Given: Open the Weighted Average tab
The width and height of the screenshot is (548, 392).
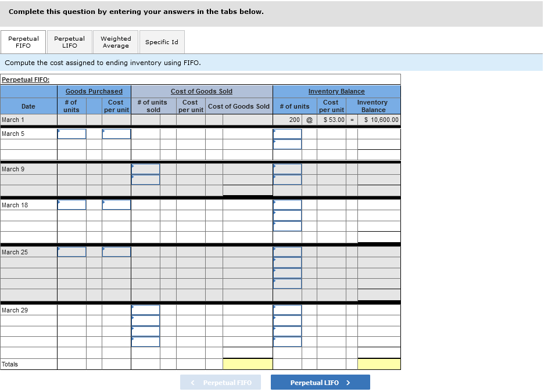Looking at the screenshot, I should point(115,41).
